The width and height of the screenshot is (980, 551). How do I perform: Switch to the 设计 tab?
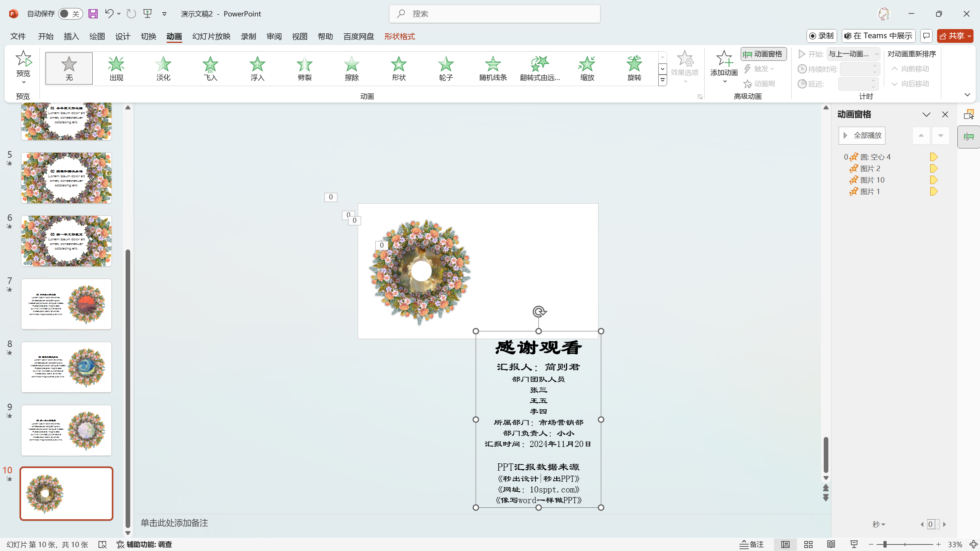point(123,36)
